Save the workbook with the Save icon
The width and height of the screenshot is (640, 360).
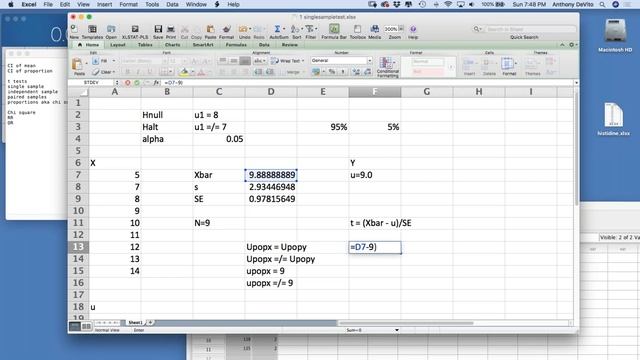click(158, 29)
